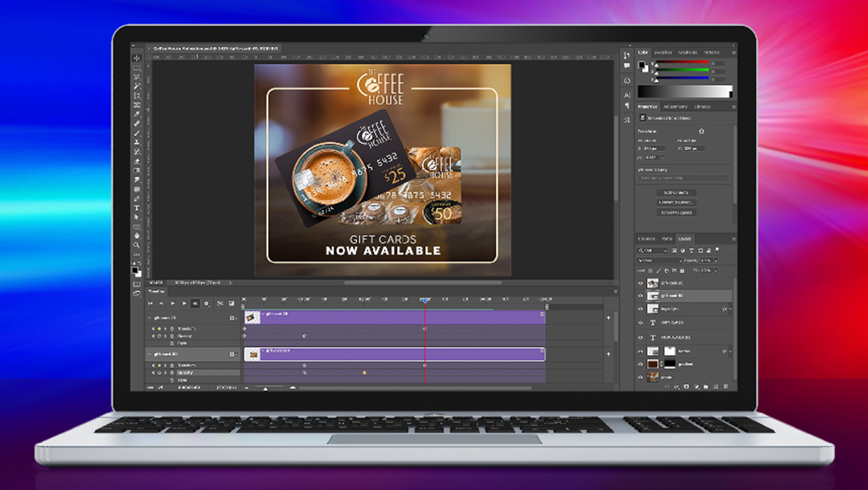Toggle layer filtering switch in Layers panel
The image size is (868, 490).
717,250
